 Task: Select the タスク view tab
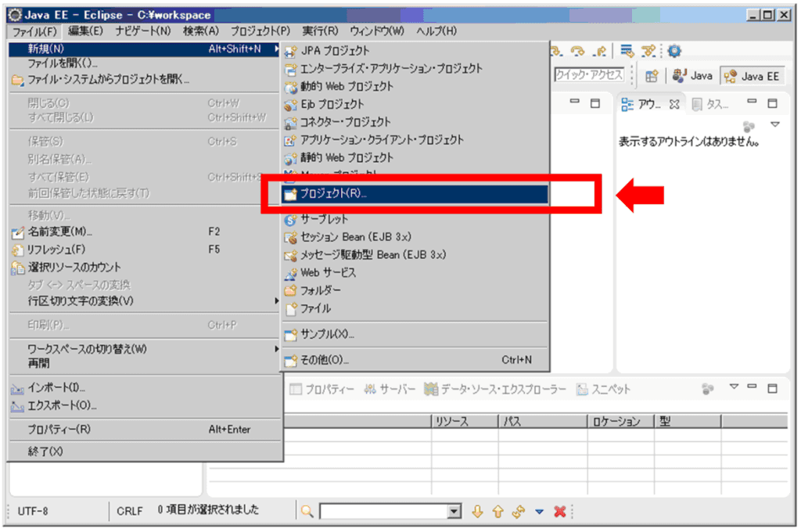[710, 105]
